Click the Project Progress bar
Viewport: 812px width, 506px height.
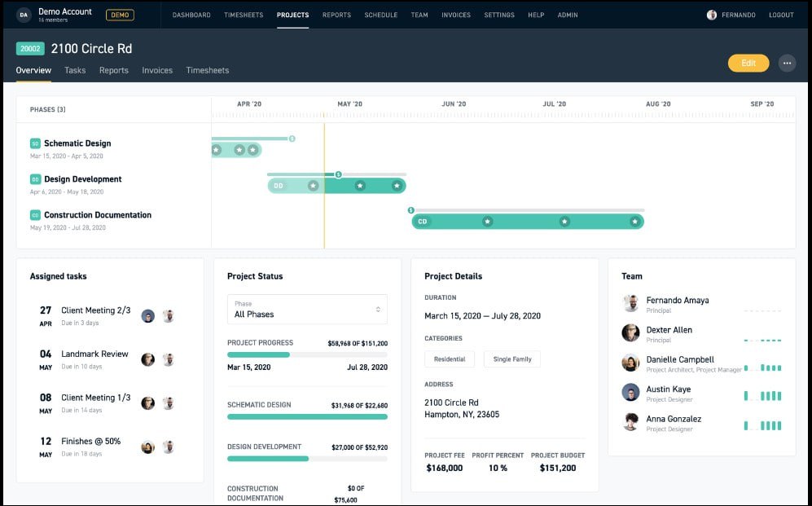tap(307, 354)
